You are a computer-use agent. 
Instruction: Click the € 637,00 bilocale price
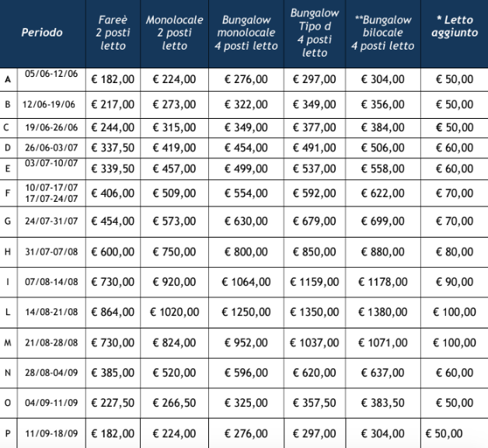pos(383,373)
